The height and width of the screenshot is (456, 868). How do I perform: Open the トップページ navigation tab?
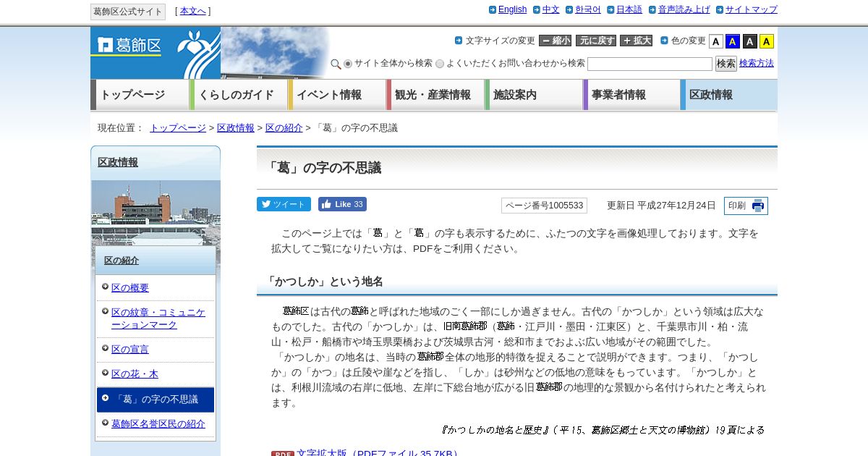(140, 95)
